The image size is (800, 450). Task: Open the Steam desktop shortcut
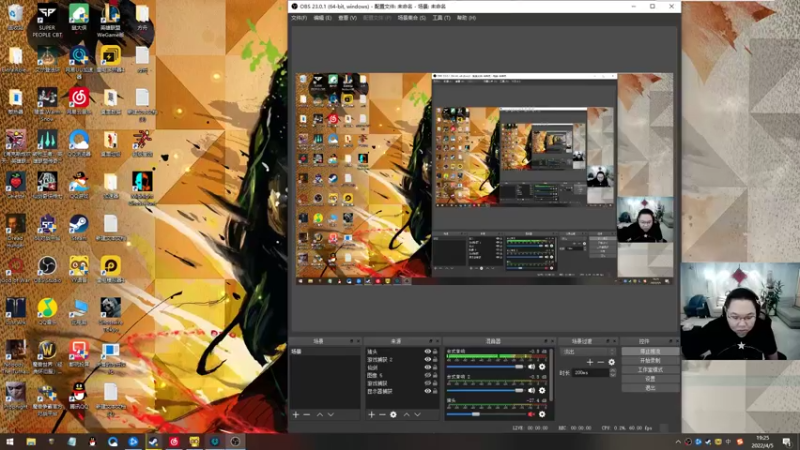click(79, 228)
